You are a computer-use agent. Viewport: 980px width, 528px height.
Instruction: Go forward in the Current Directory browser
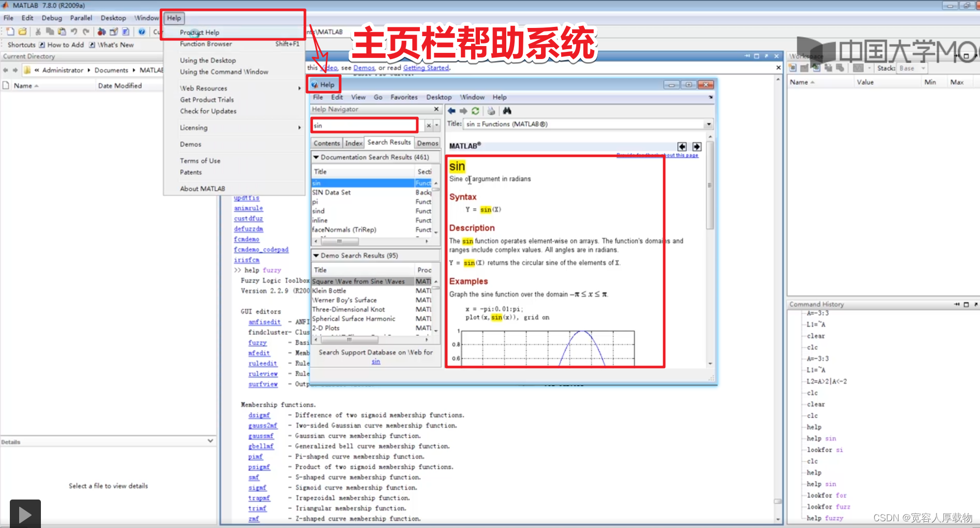(x=15, y=70)
